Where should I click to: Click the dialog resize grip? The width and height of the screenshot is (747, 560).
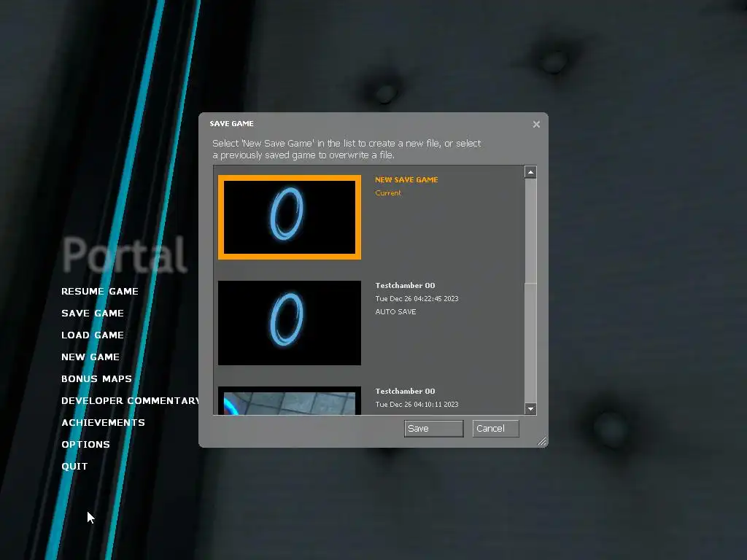[542, 441]
